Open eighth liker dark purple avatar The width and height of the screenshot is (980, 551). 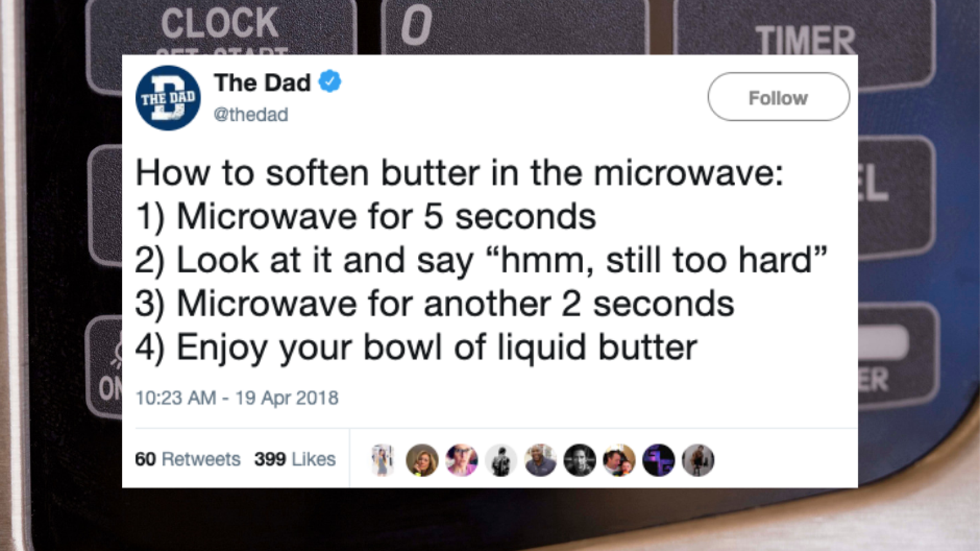click(x=659, y=459)
